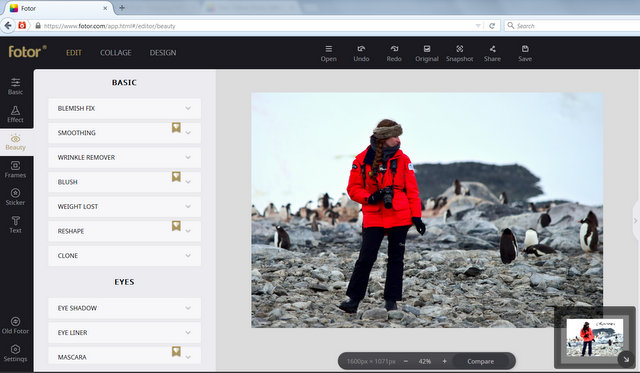Zoom in with the plus icon
This screenshot has height=373, width=640.
click(444, 361)
